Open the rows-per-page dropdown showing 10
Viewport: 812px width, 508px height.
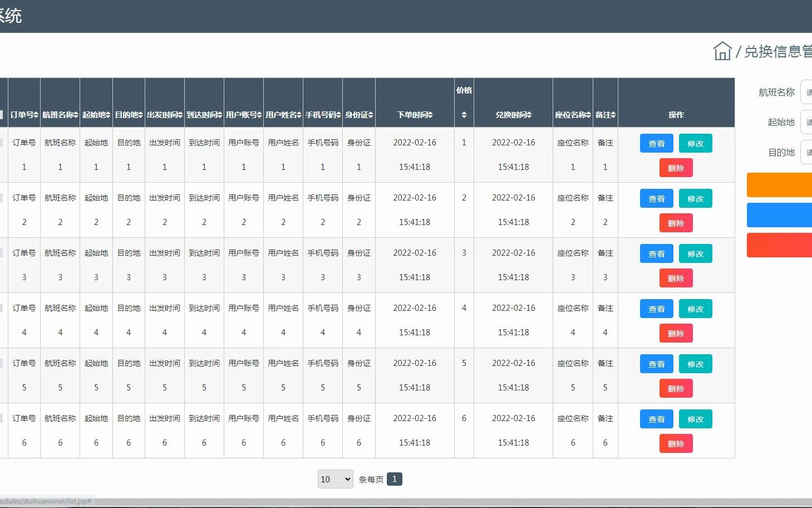[x=335, y=479]
